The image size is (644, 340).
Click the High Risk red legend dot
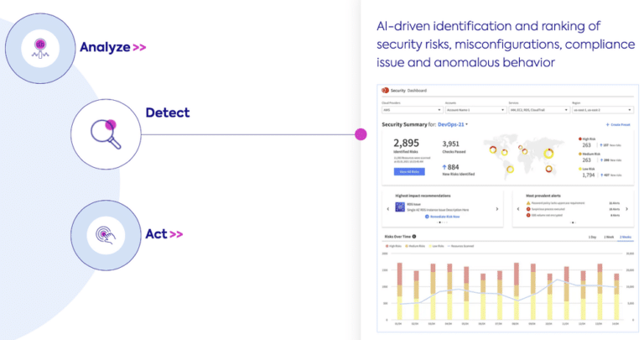coord(580,139)
